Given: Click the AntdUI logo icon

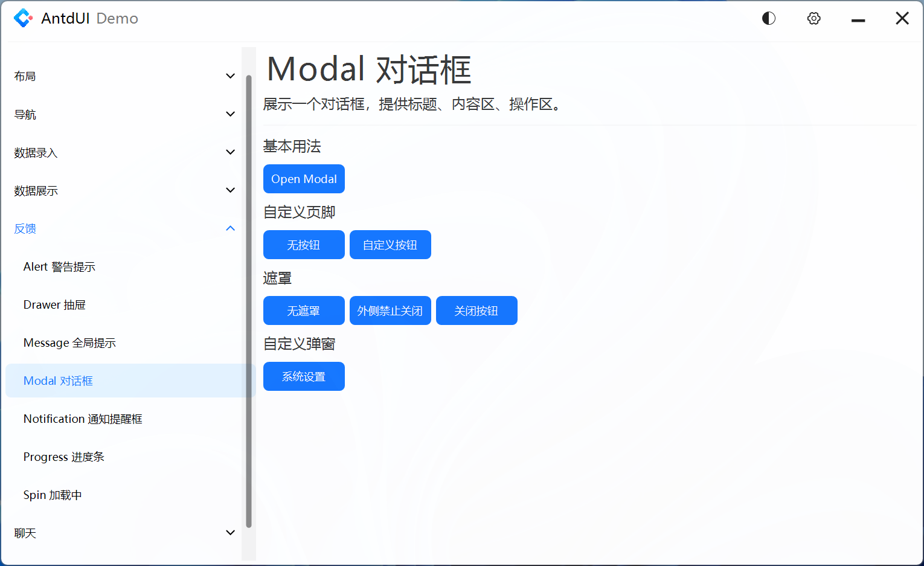Looking at the screenshot, I should [24, 18].
